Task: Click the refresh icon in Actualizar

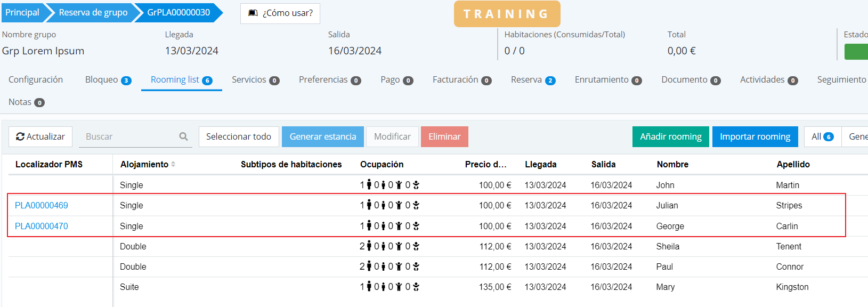Action: coord(20,137)
